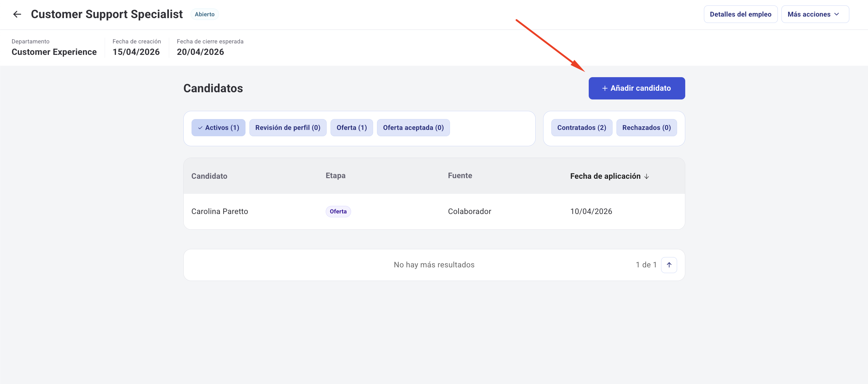Show Rechazados (0) candidates
The image size is (868, 384).
(646, 128)
